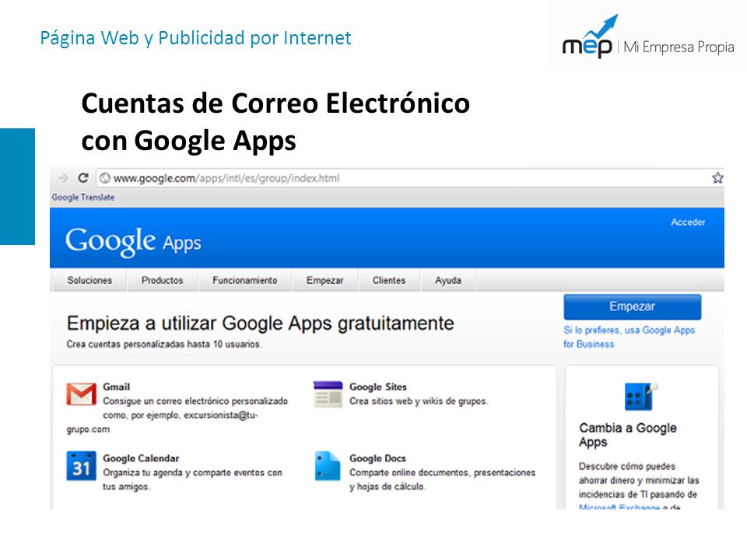
Task: Click the browser forward arrow icon
Action: [63, 178]
